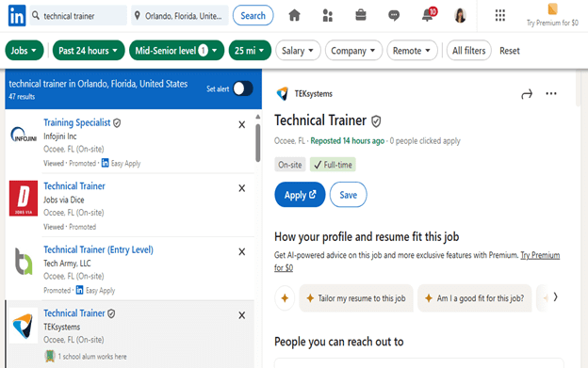Save the Technical Trainer job
Screen dimensions: 588x368
pyautogui.click(x=348, y=195)
